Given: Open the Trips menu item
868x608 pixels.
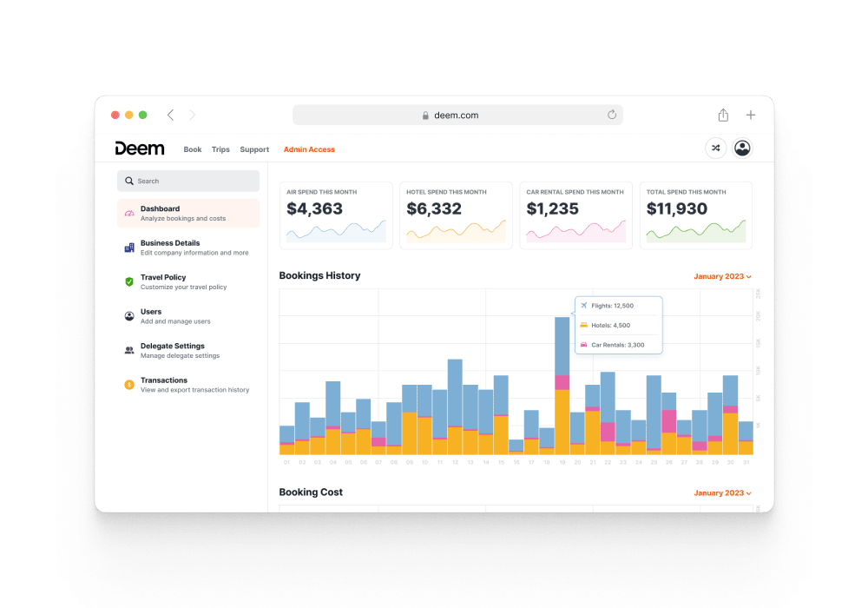Looking at the screenshot, I should (220, 149).
